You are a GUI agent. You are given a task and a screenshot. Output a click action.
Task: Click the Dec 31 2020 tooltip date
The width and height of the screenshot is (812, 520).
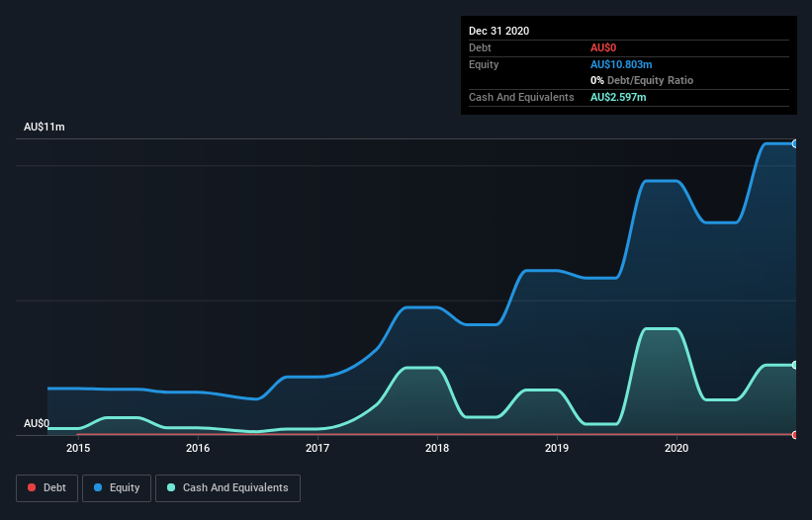pyautogui.click(x=498, y=31)
